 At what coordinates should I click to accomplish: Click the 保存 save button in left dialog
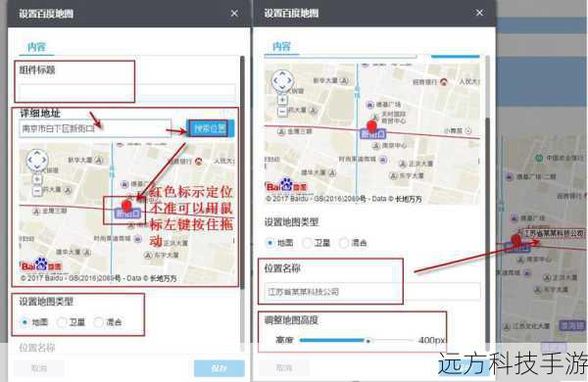tap(220, 368)
